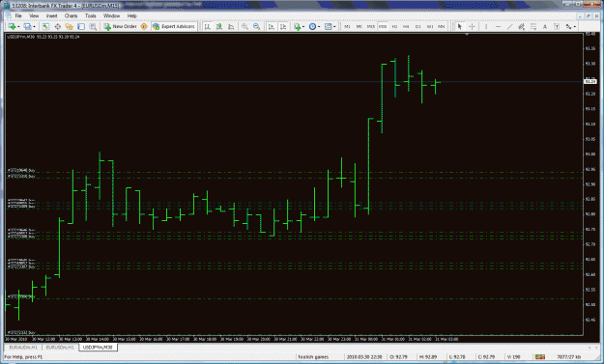This screenshot has height=364, width=604.
Task: Zoom in on the chart
Action: [244, 26]
